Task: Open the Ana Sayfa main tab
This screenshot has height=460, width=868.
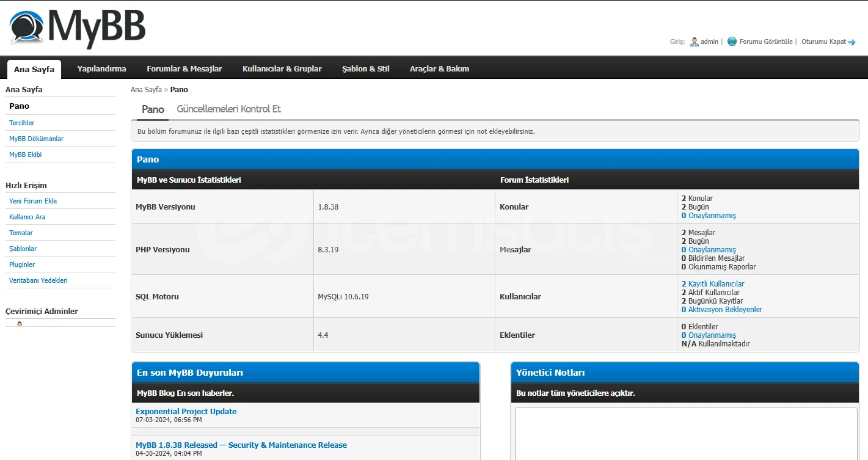Action: coord(34,69)
